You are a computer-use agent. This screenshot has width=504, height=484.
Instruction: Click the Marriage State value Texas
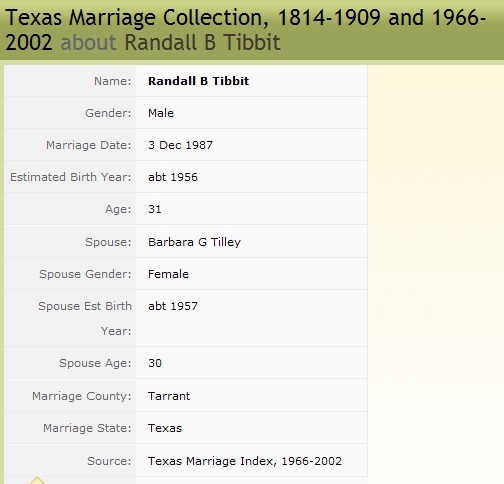165,428
